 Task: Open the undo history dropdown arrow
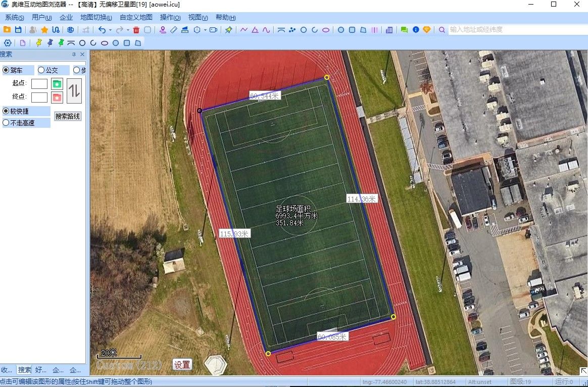[110, 30]
